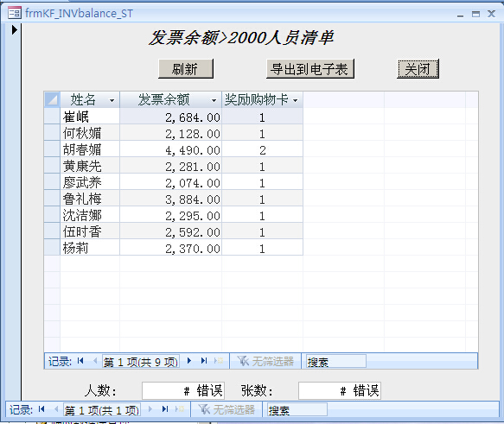Click the subform search box

pyautogui.click(x=336, y=361)
